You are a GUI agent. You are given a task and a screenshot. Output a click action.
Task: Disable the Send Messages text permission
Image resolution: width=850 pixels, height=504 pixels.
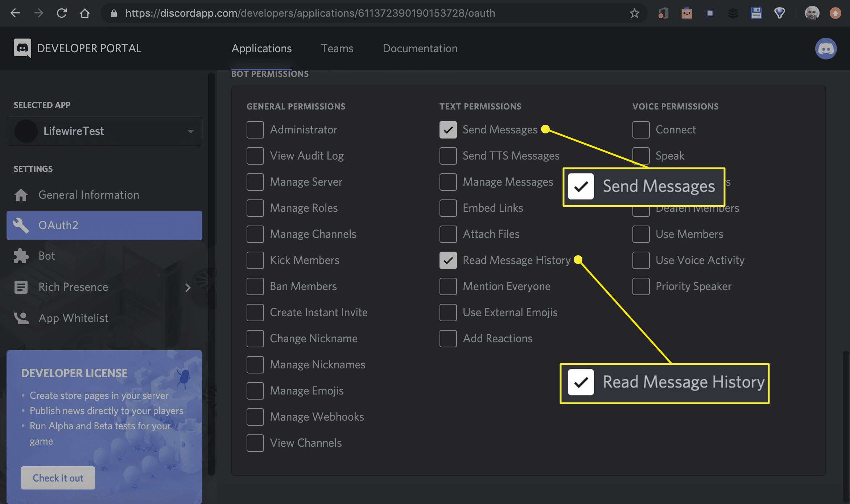click(448, 129)
